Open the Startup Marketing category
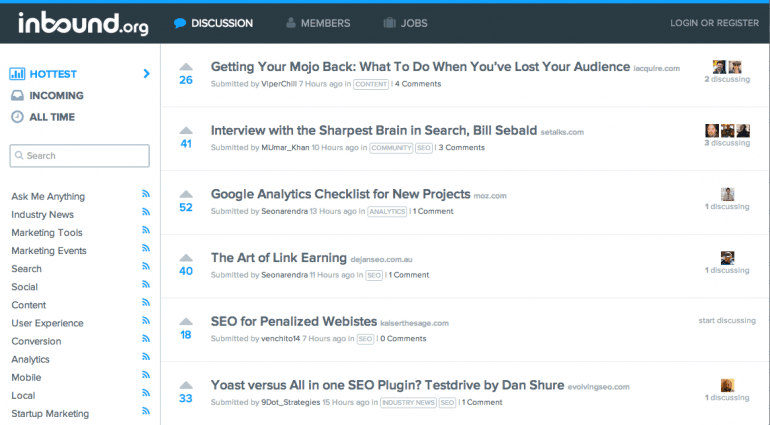 [x=50, y=413]
